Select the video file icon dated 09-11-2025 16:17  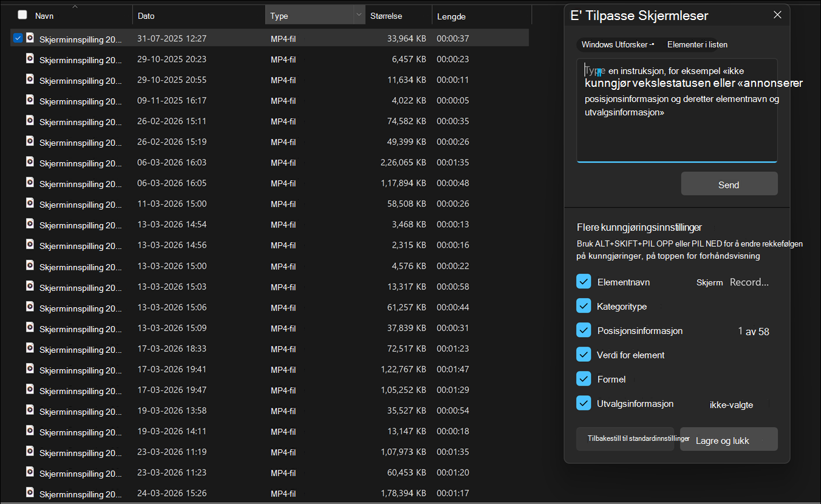pyautogui.click(x=29, y=100)
